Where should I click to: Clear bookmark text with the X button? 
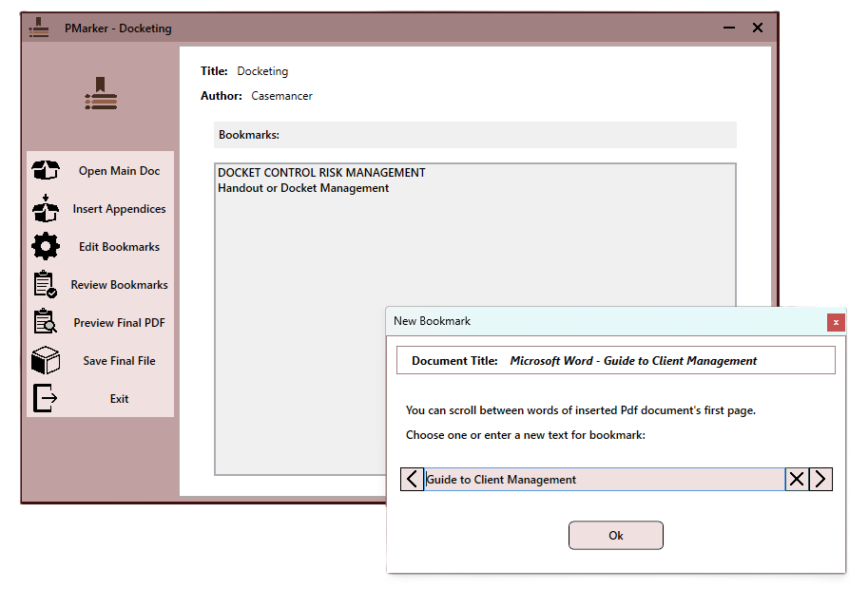tap(797, 480)
